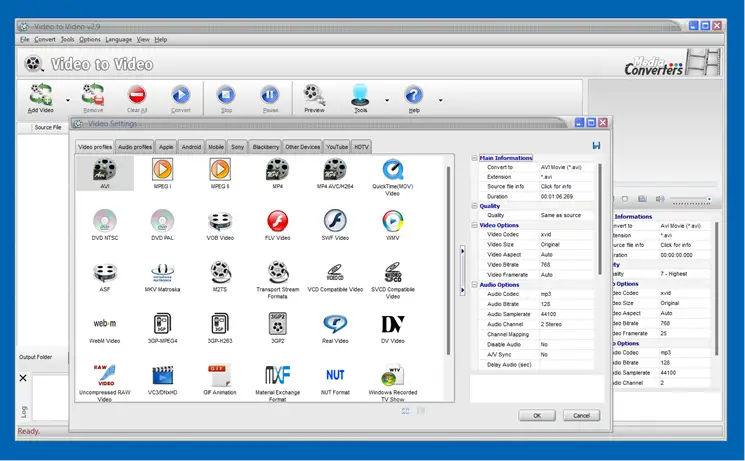This screenshot has height=461, width=745.
Task: Select Material Exchange Format MXF icon
Action: point(277,375)
